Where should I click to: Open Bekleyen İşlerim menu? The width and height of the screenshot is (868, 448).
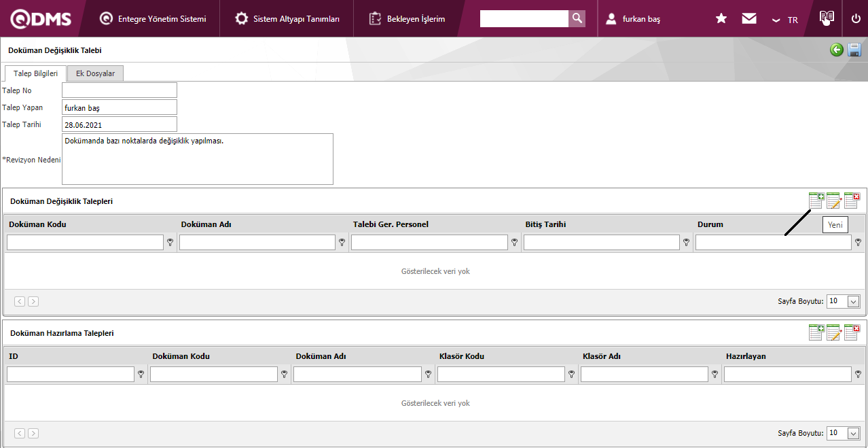coord(408,19)
